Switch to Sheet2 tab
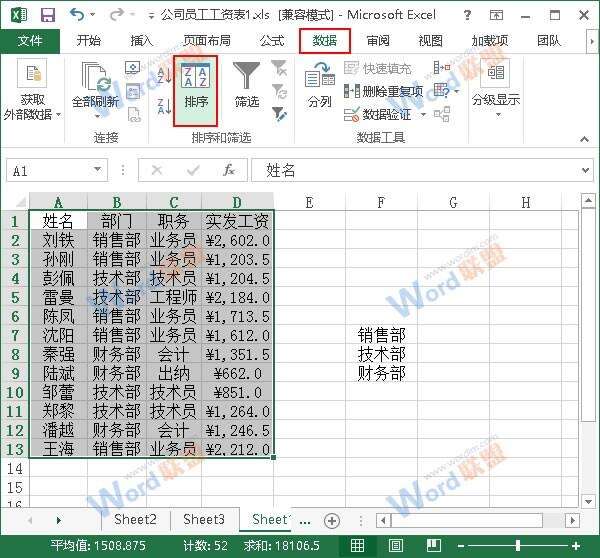The height and width of the screenshot is (558, 600). click(135, 519)
